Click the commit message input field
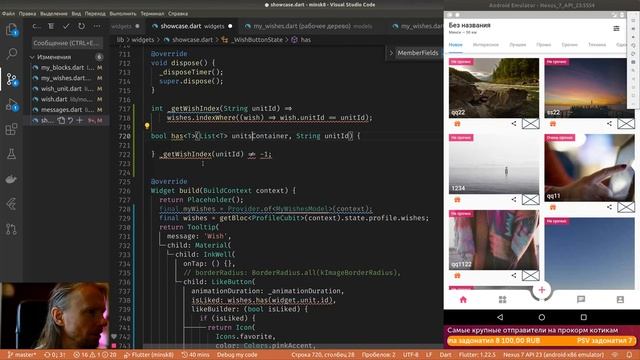This screenshot has width=640, height=360. click(x=67, y=43)
